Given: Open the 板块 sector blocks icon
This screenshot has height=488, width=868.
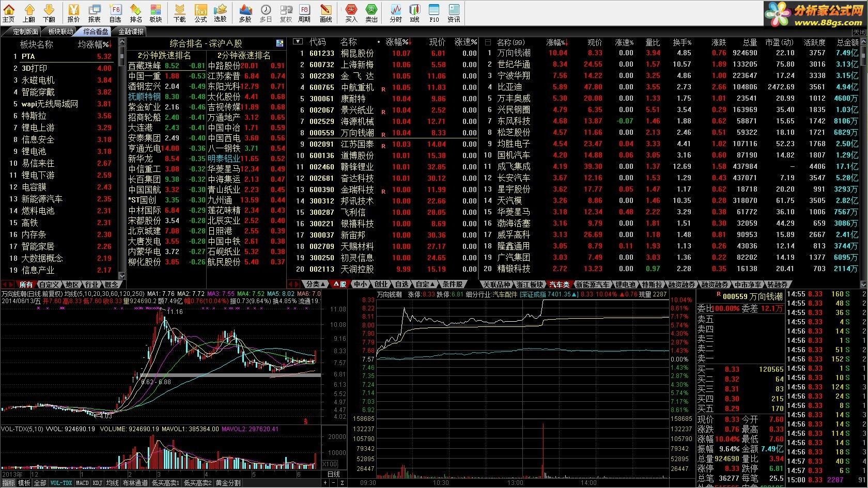Looking at the screenshot, I should (156, 13).
